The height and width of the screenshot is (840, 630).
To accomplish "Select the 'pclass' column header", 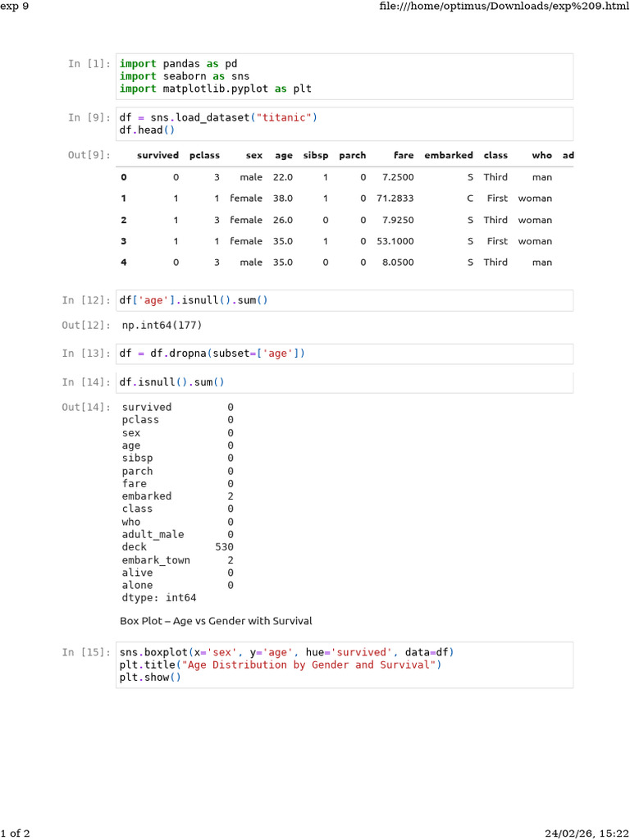I will pyautogui.click(x=204, y=155).
